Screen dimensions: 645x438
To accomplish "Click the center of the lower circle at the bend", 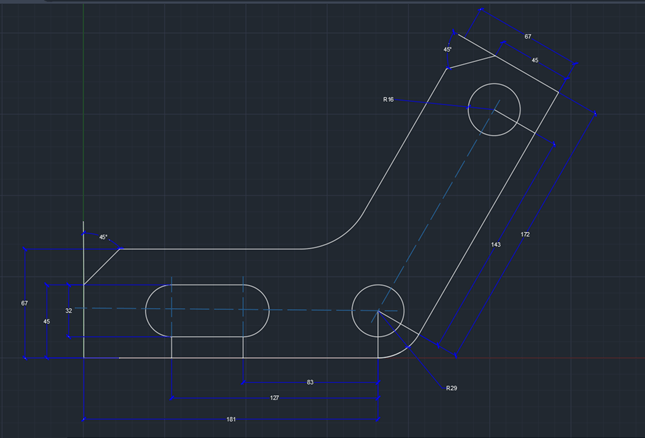I will coord(377,310).
